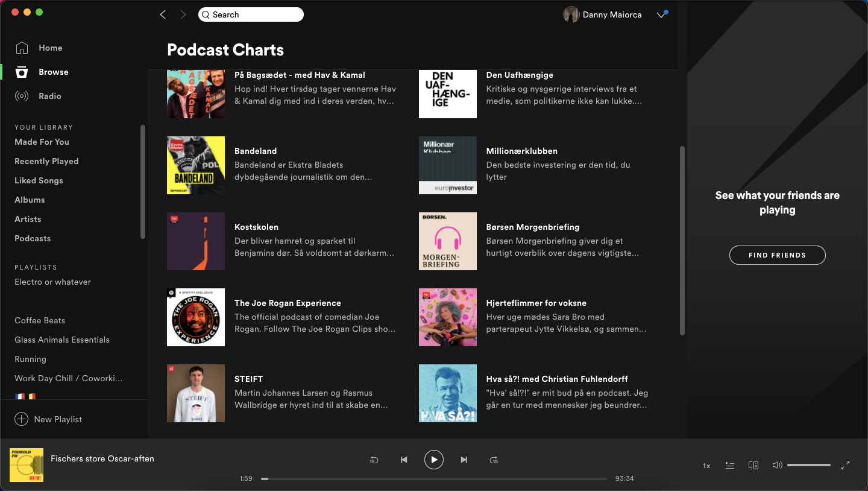Select the Work Day Chill playlist
Image resolution: width=868 pixels, height=491 pixels.
pyautogui.click(x=69, y=378)
